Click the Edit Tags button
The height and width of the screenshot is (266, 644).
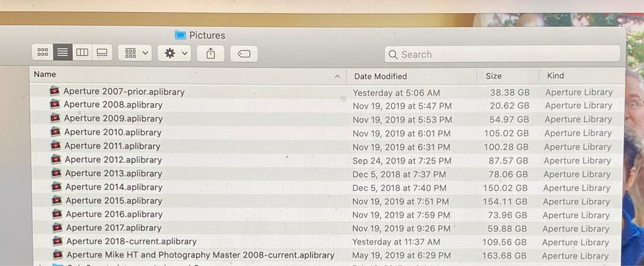pyautogui.click(x=244, y=54)
